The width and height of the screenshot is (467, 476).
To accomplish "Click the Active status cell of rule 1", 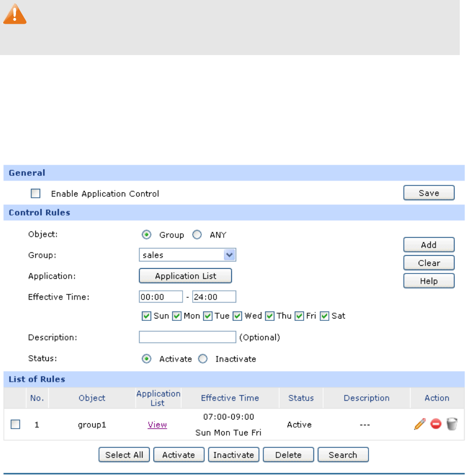I will coord(299,425).
